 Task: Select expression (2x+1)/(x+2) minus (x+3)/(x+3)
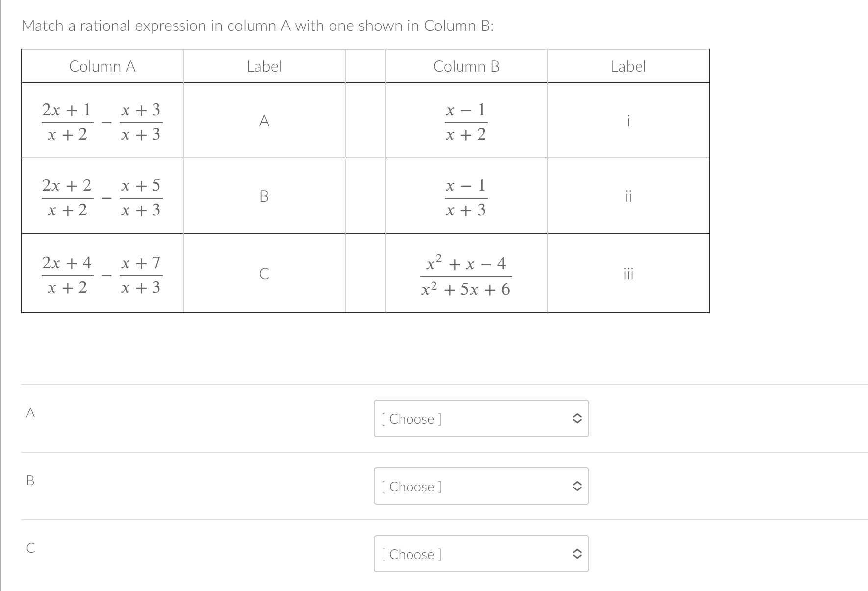tap(102, 121)
